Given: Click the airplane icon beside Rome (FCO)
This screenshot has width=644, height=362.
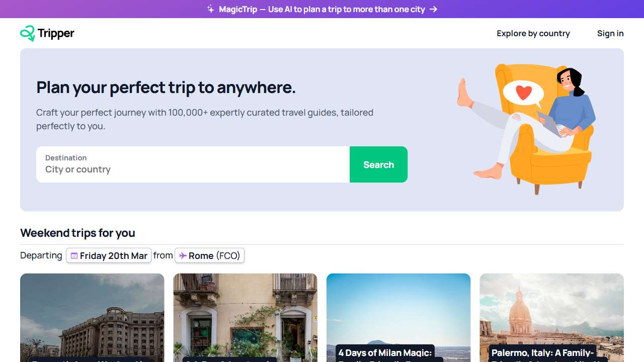Looking at the screenshot, I should point(183,256).
